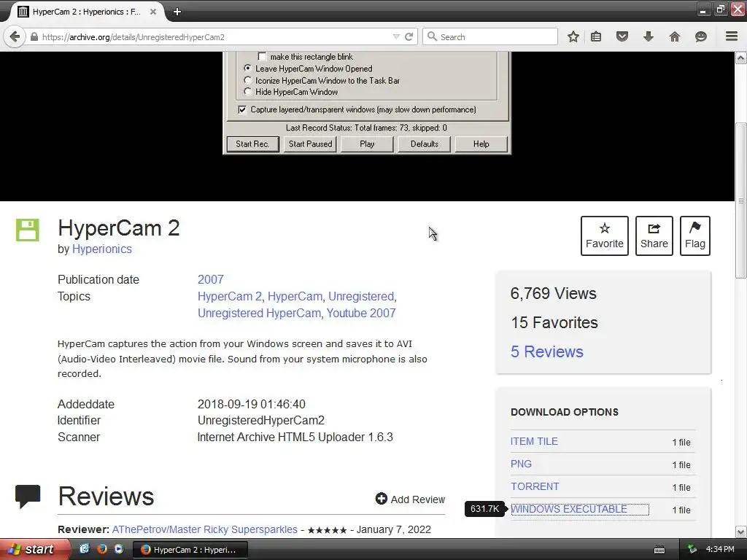Click the Pocket icon in toolbar
The image size is (747, 560).
622,36
